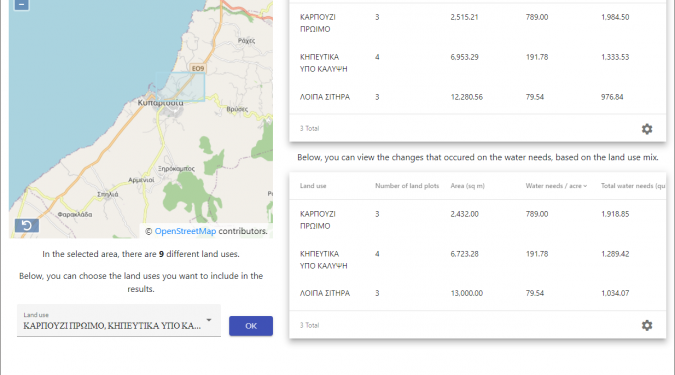Click the Φαρακλάδα label on the map

tap(74, 214)
